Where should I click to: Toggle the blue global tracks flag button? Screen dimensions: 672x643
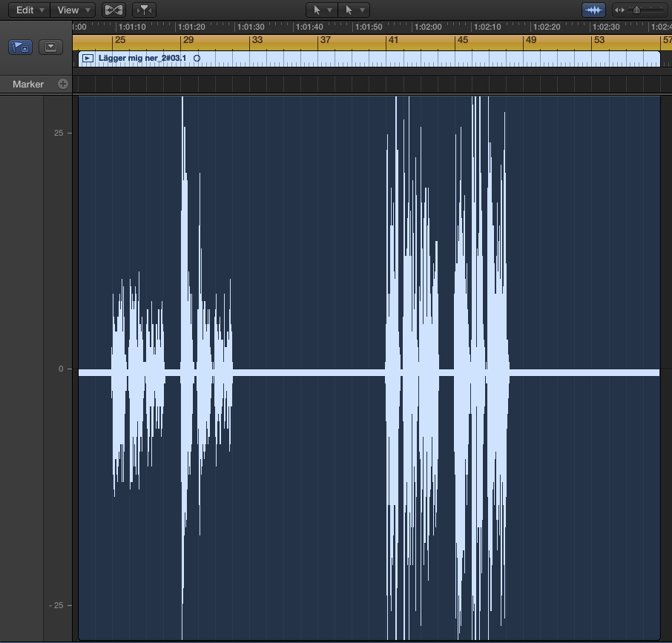20,47
